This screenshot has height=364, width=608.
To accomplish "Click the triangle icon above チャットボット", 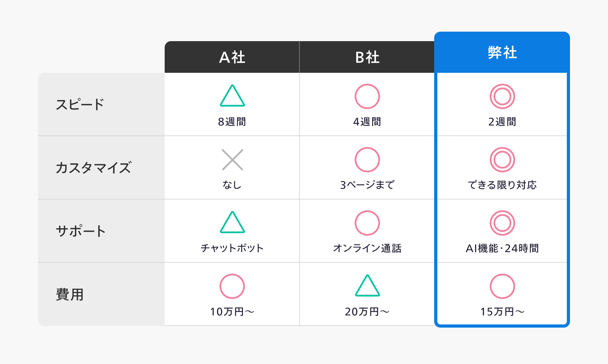I will pyautogui.click(x=232, y=223).
